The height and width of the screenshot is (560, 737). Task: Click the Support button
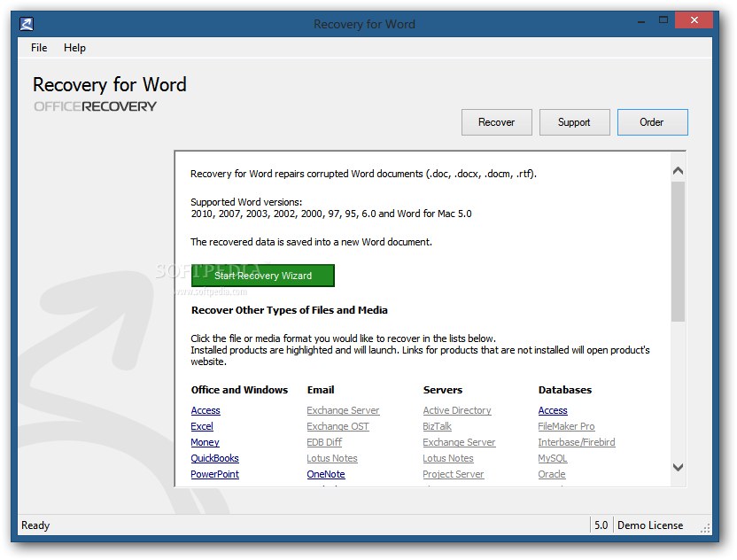(574, 122)
